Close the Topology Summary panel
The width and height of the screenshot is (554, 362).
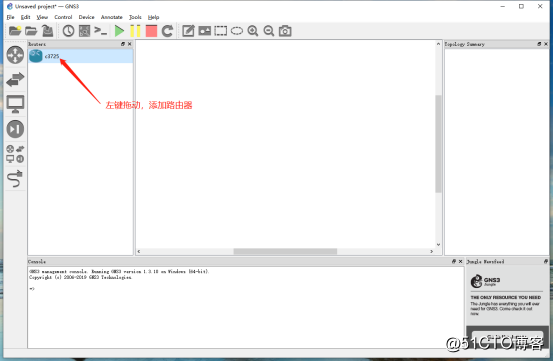coord(546,44)
